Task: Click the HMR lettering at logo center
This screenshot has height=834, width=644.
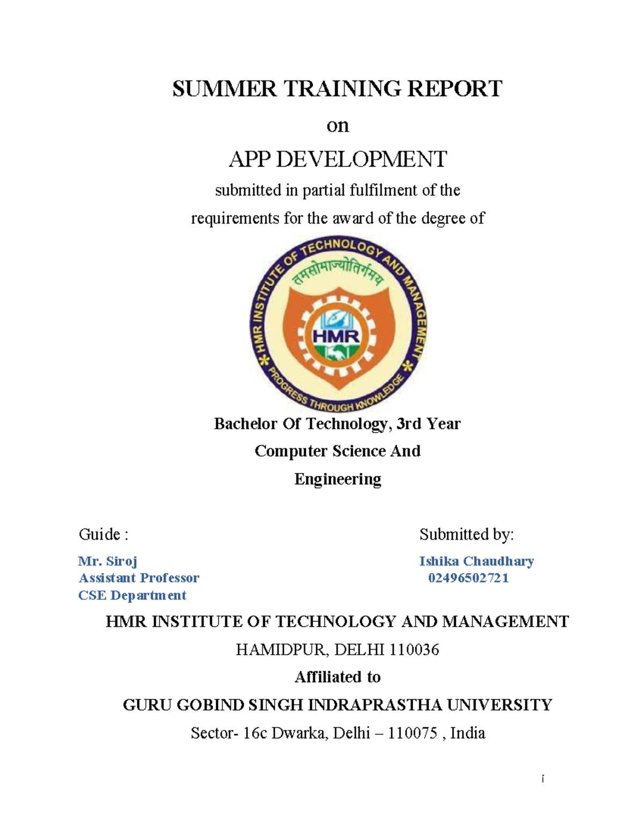Action: tap(336, 336)
